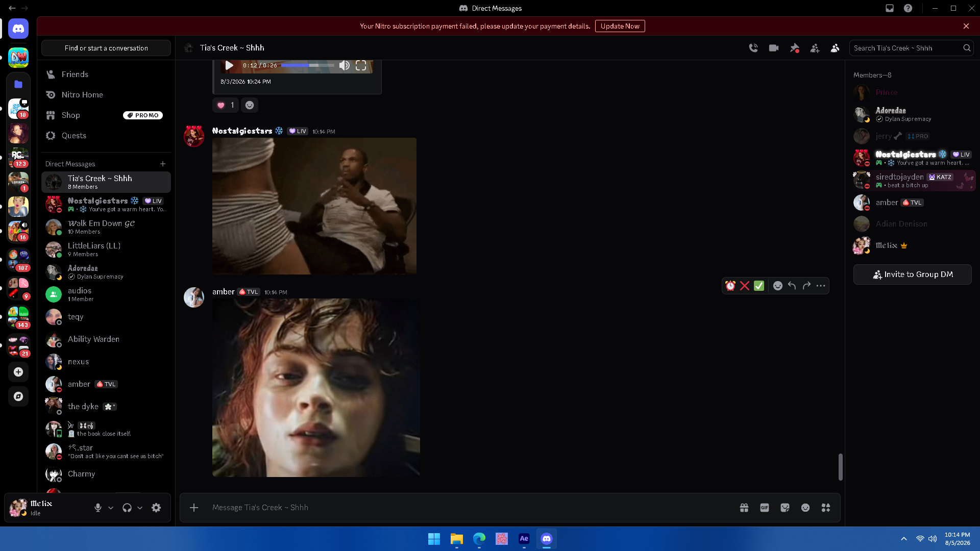Open the taskbar volume control
The height and width of the screenshot is (551, 980).
(x=933, y=539)
